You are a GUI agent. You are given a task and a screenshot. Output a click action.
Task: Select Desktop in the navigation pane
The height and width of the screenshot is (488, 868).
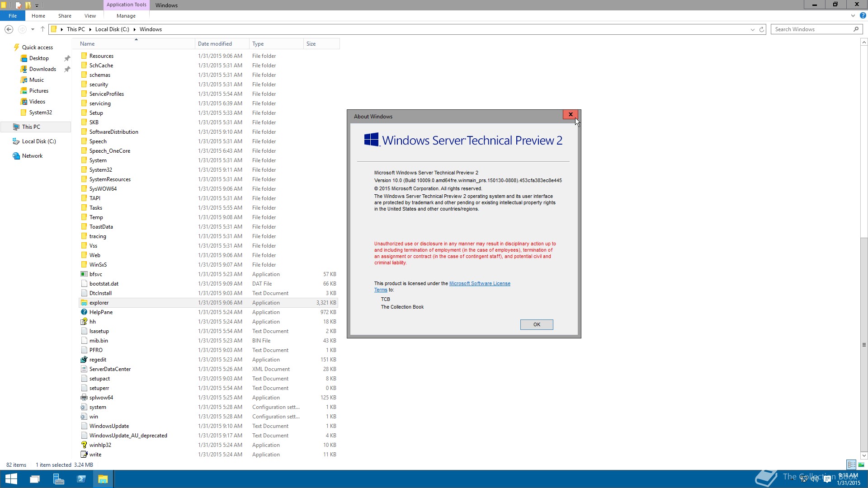(39, 58)
